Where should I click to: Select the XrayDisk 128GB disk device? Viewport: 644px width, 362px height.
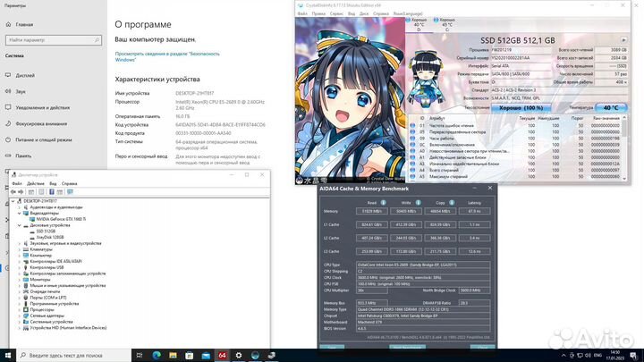coord(50,237)
